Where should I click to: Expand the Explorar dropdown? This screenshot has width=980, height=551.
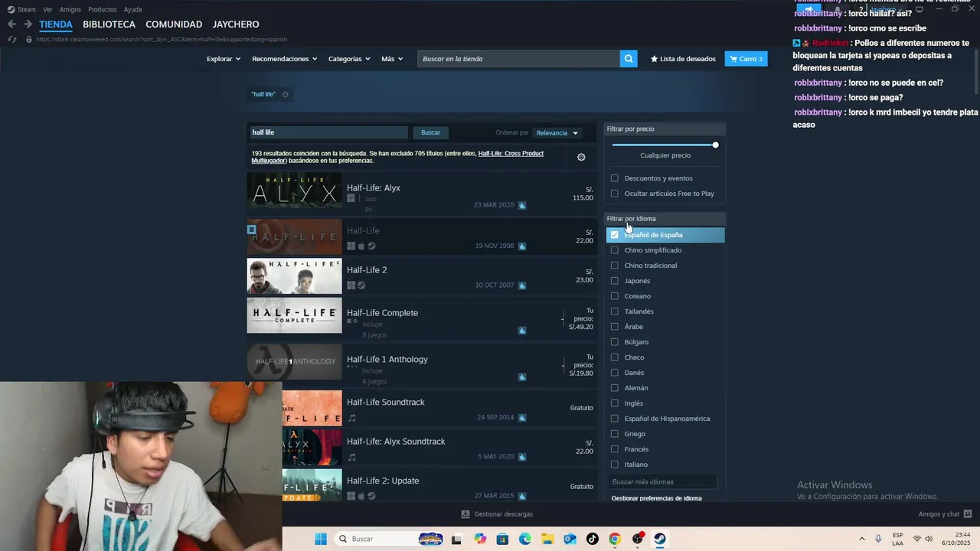tap(224, 59)
